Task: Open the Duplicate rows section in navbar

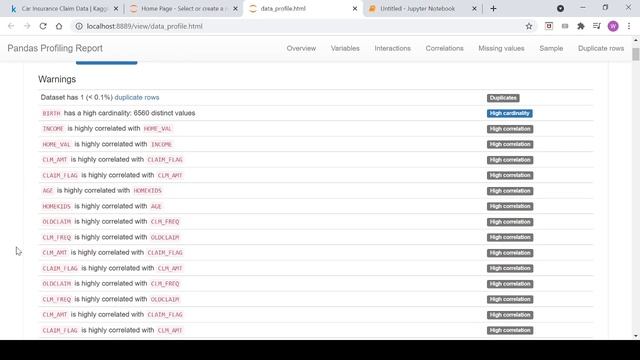Action: (x=601, y=48)
